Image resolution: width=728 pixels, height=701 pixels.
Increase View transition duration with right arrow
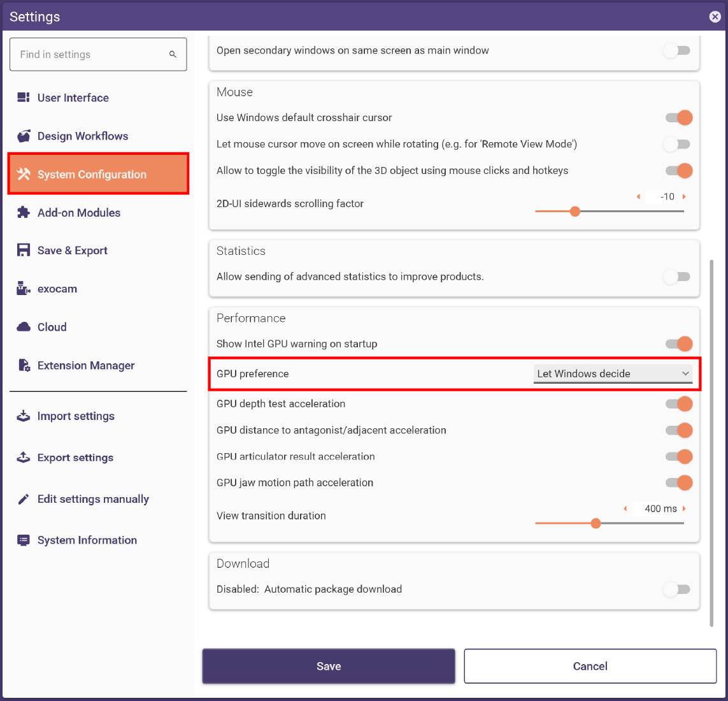[684, 509]
